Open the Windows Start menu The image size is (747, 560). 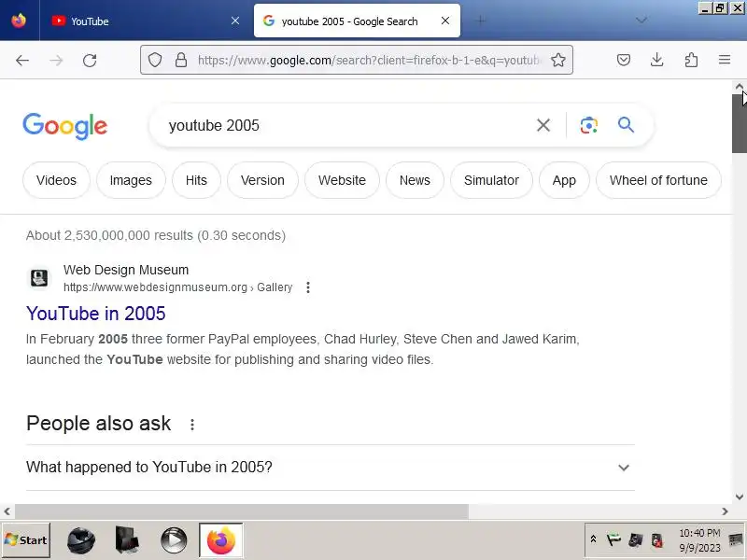[26, 540]
